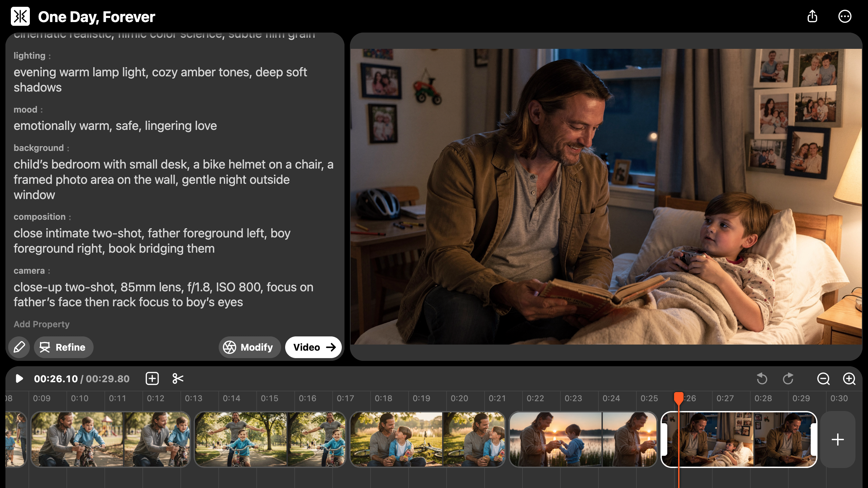Zoom in the timeline

click(x=849, y=378)
